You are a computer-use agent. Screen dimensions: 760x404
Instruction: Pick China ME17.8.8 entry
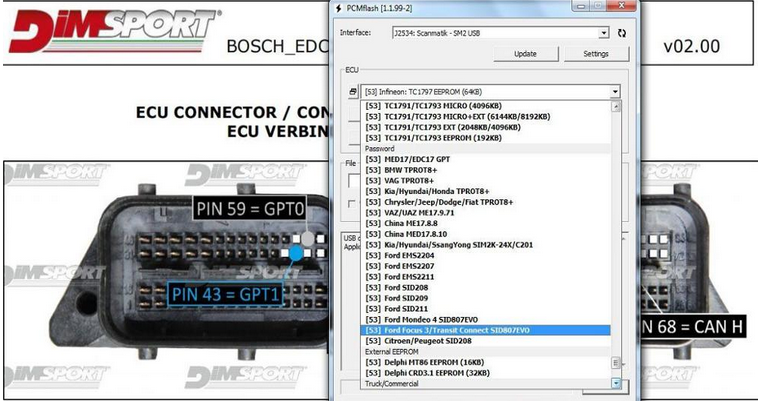coord(486,223)
